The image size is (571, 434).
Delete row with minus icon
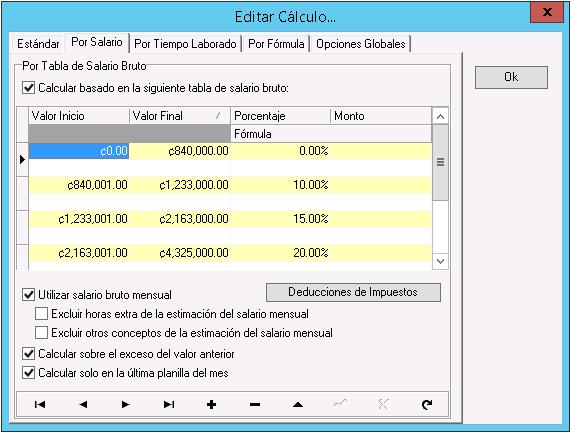coord(255,404)
